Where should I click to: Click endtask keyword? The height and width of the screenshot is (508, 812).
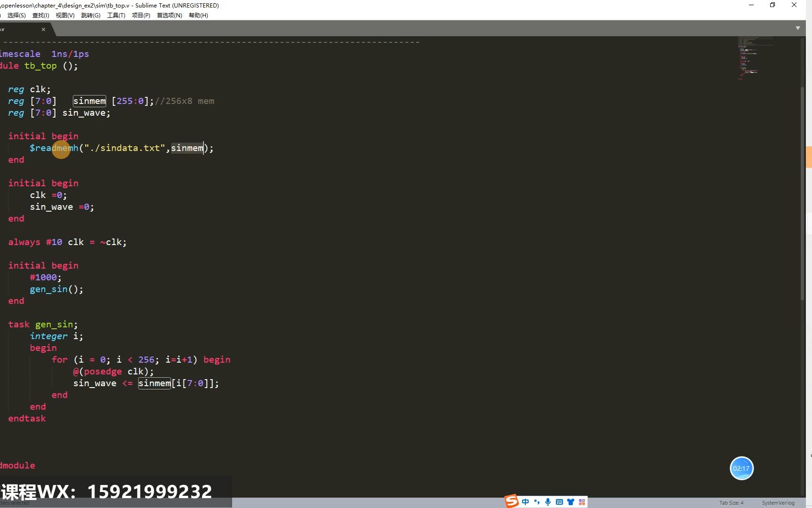[27, 419]
